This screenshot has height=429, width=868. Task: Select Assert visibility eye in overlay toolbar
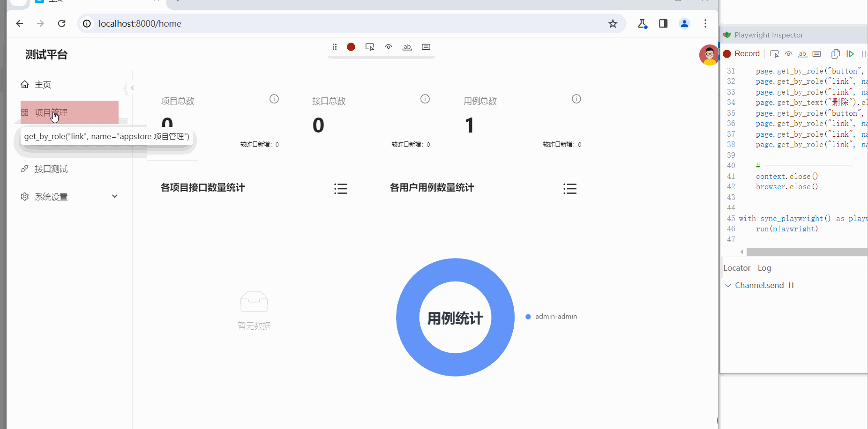[389, 47]
